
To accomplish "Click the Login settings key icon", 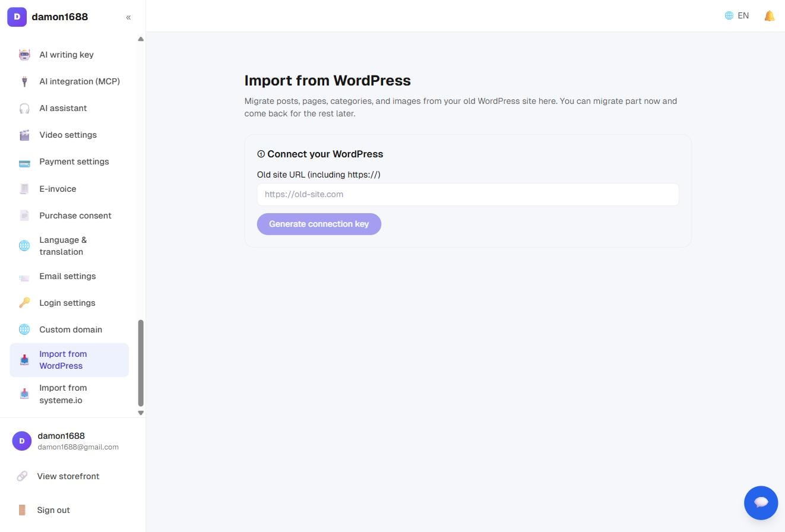I will click(24, 303).
